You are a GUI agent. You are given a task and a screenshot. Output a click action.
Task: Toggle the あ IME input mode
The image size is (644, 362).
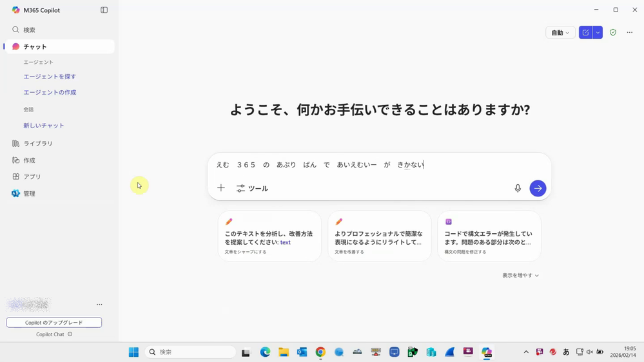(x=566, y=352)
